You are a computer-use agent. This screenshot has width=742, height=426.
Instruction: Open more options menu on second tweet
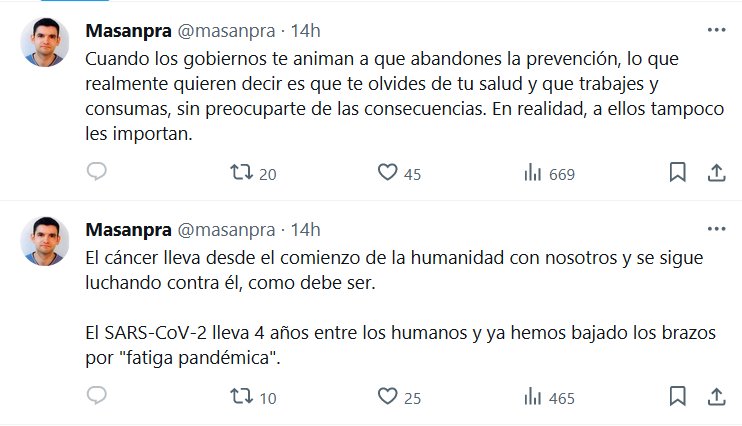pos(716,229)
